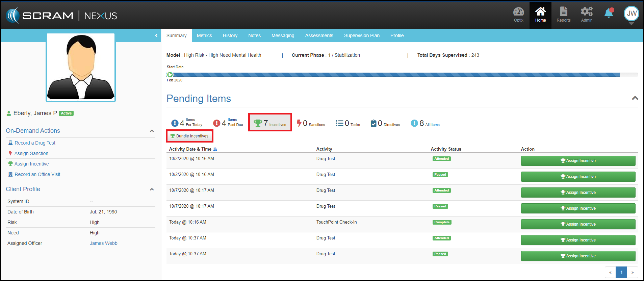Open the Supervision Plan tab
Screen dimensions: 644x281
(x=362, y=35)
